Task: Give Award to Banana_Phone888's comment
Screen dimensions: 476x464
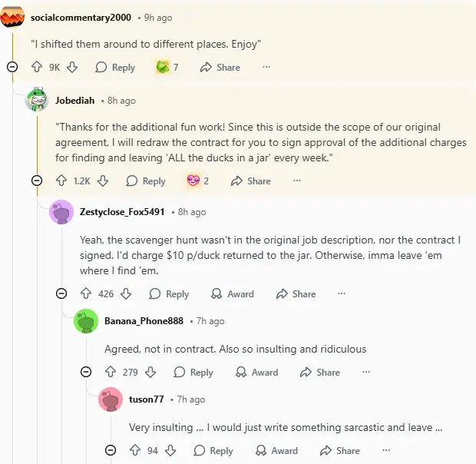Action: coord(256,373)
